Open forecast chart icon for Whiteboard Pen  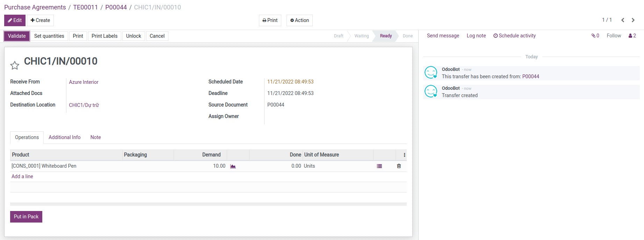pyautogui.click(x=233, y=166)
